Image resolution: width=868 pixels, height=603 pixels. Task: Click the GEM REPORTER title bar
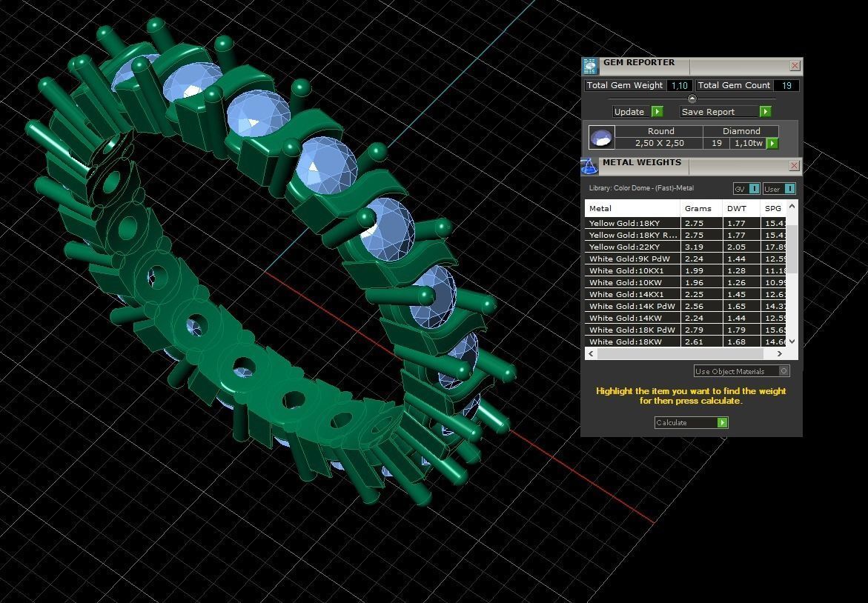[692, 66]
